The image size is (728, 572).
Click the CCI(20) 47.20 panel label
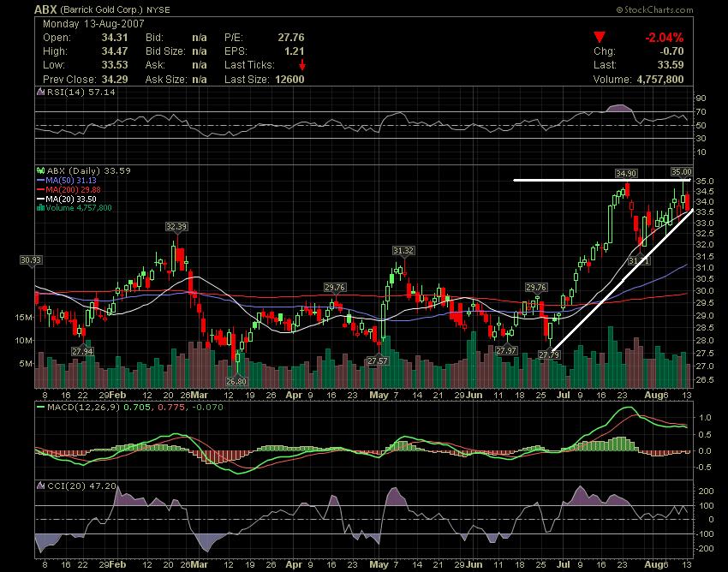pyautogui.click(x=81, y=486)
